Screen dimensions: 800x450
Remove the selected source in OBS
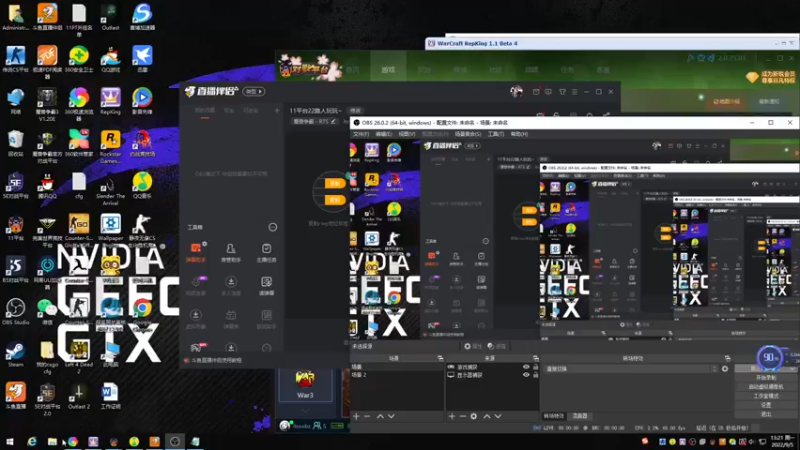click(x=463, y=416)
